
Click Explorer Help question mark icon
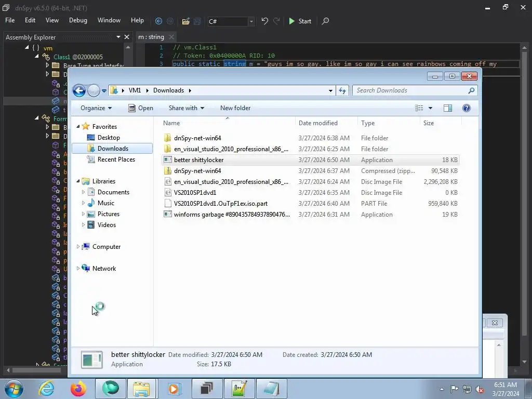[x=467, y=108]
